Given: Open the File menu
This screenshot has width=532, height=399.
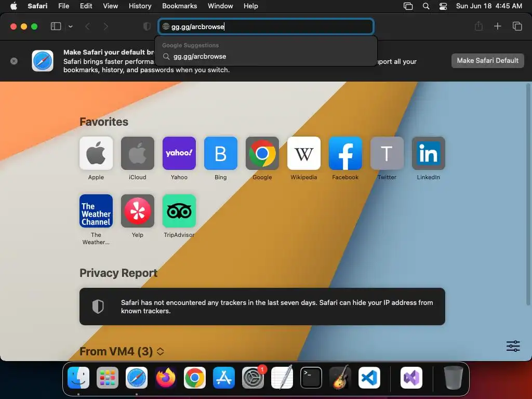Looking at the screenshot, I should click(63, 6).
